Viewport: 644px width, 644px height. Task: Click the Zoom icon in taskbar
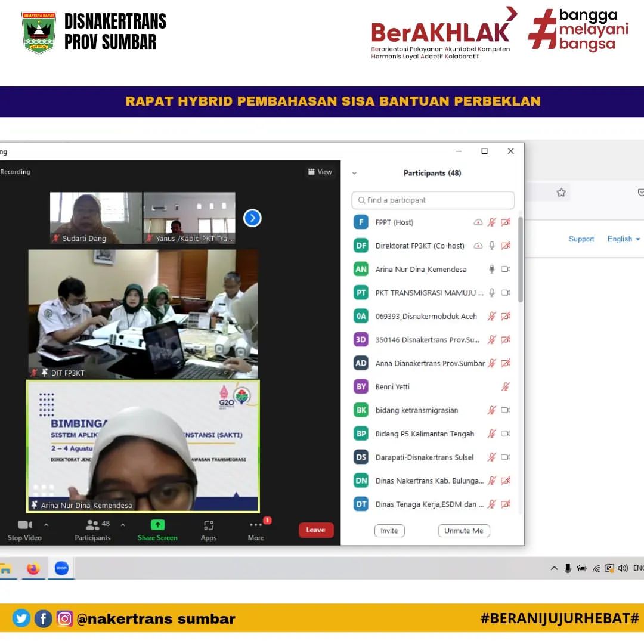click(61, 569)
